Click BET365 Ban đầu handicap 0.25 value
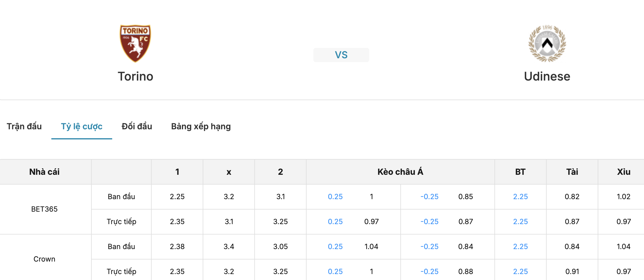 (x=335, y=197)
